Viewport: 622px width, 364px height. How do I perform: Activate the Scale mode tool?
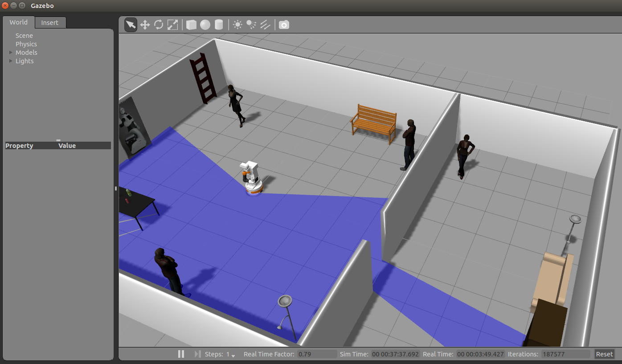[x=172, y=25]
